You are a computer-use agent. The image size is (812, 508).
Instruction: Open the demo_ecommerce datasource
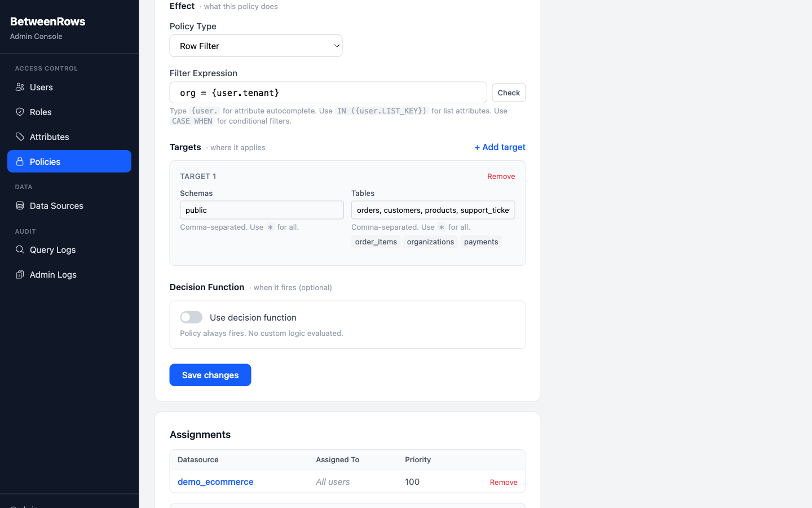tap(215, 481)
